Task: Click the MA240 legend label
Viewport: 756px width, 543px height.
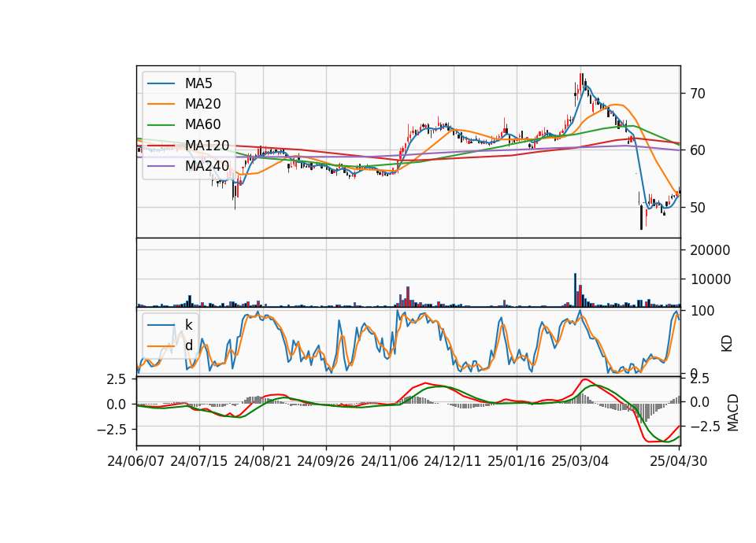Action: tap(207, 166)
